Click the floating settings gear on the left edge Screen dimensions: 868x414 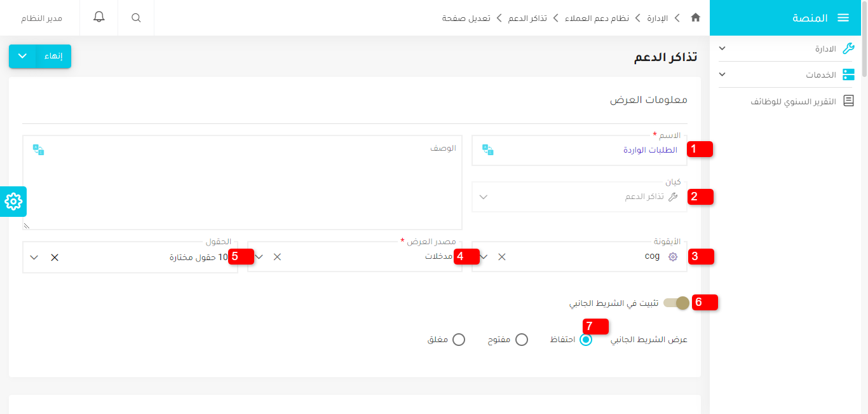tap(12, 202)
